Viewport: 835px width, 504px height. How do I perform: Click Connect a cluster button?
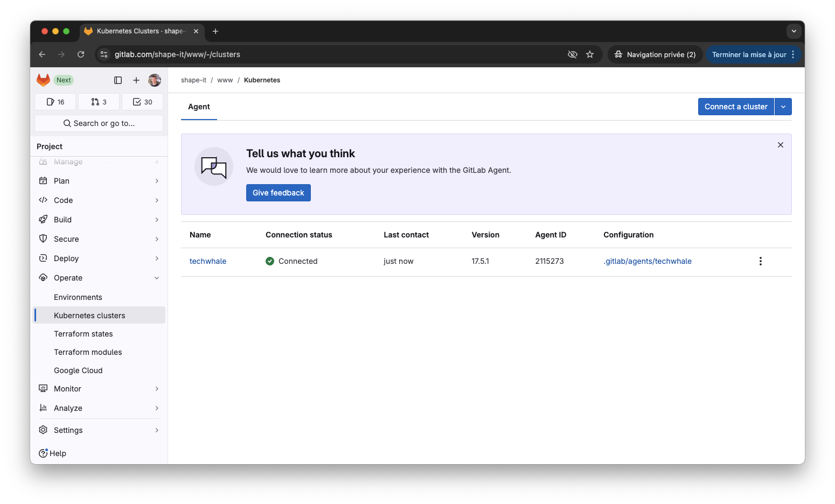736,107
